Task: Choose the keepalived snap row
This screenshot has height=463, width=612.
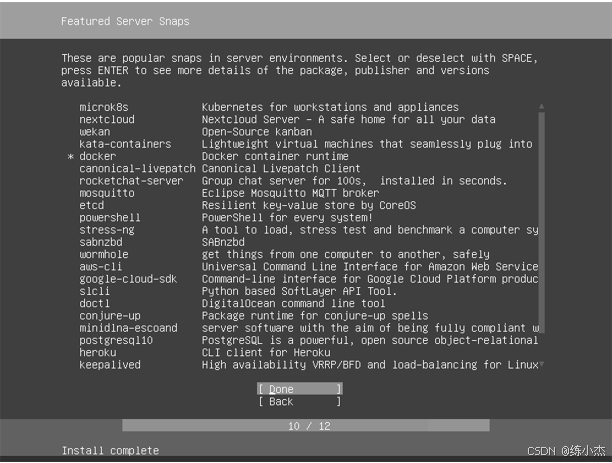Action: pyautogui.click(x=303, y=365)
